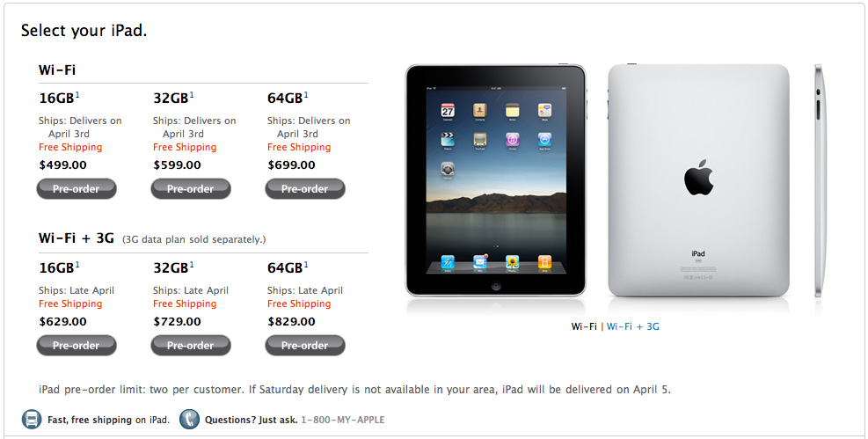Click the Safari icon in iPad dock

pyautogui.click(x=448, y=262)
